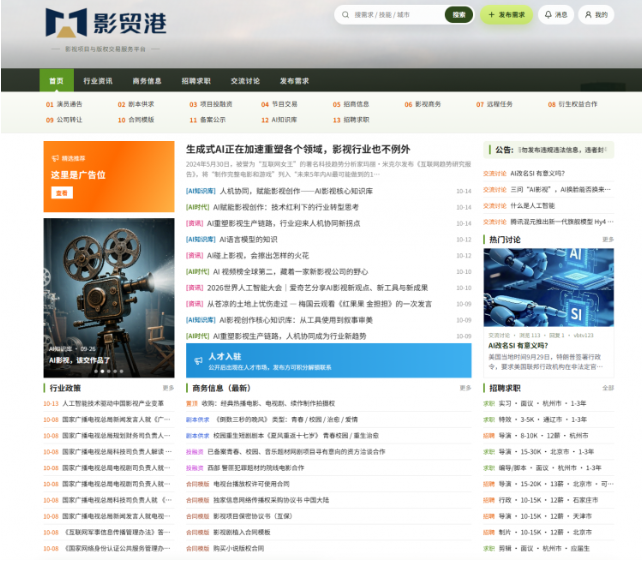The image size is (642, 569).
Task: Open the 交流讨论 navigation tab
Action: (245, 81)
